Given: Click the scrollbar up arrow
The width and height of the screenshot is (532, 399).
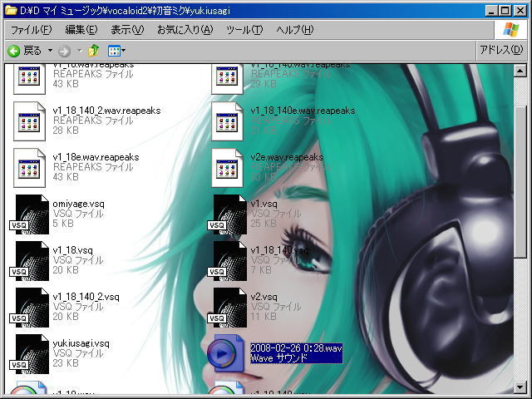Looking at the screenshot, I should [x=520, y=71].
